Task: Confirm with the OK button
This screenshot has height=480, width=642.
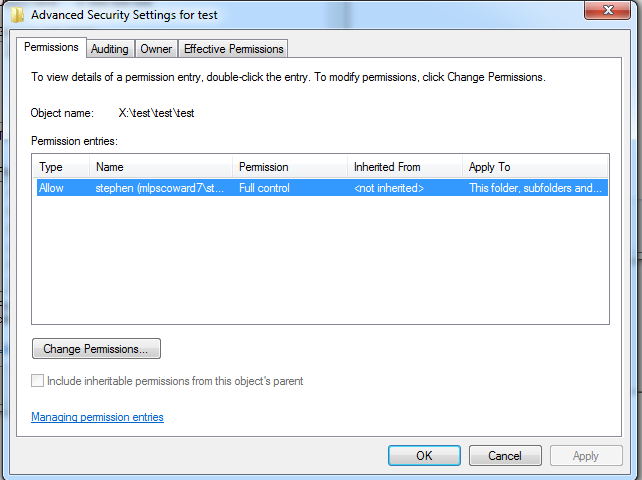Action: tap(424, 455)
